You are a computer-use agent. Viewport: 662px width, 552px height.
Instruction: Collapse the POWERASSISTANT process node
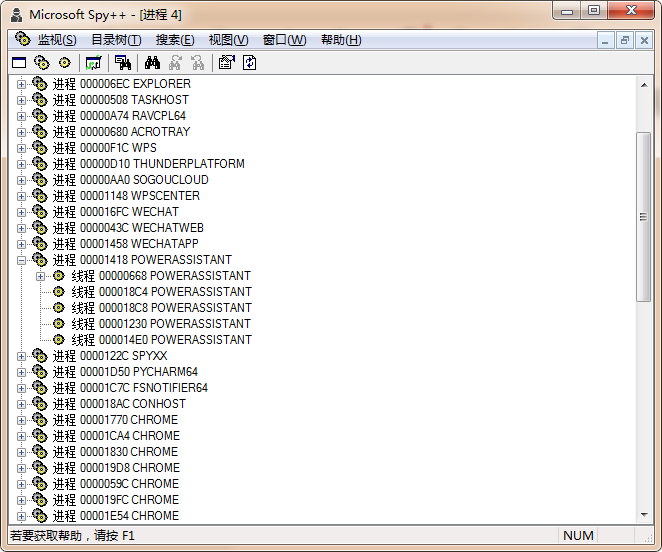click(x=21, y=261)
